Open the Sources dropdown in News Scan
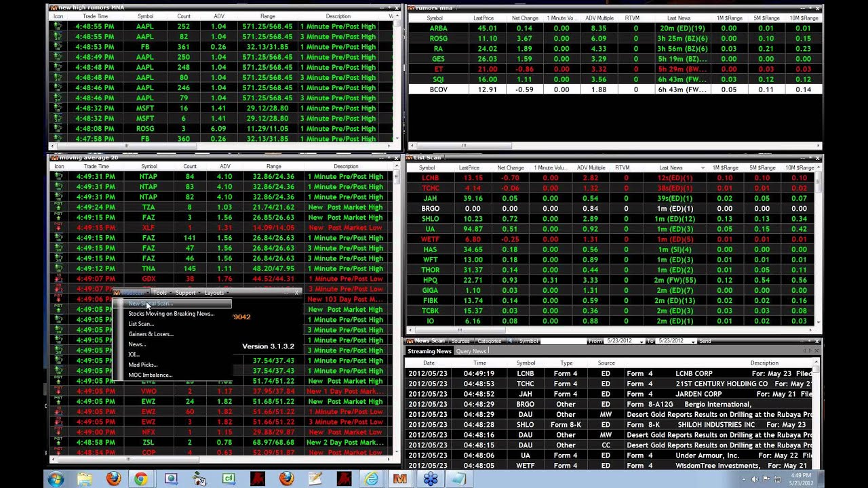 point(460,341)
